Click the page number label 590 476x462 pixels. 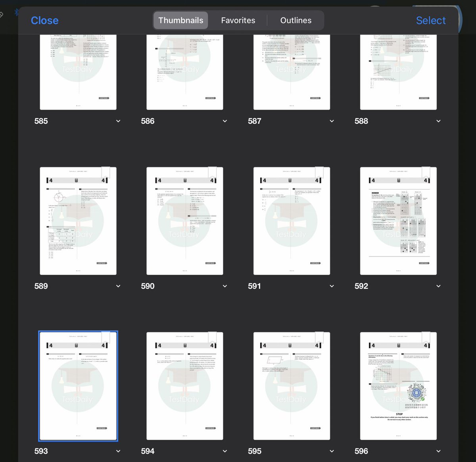point(148,286)
